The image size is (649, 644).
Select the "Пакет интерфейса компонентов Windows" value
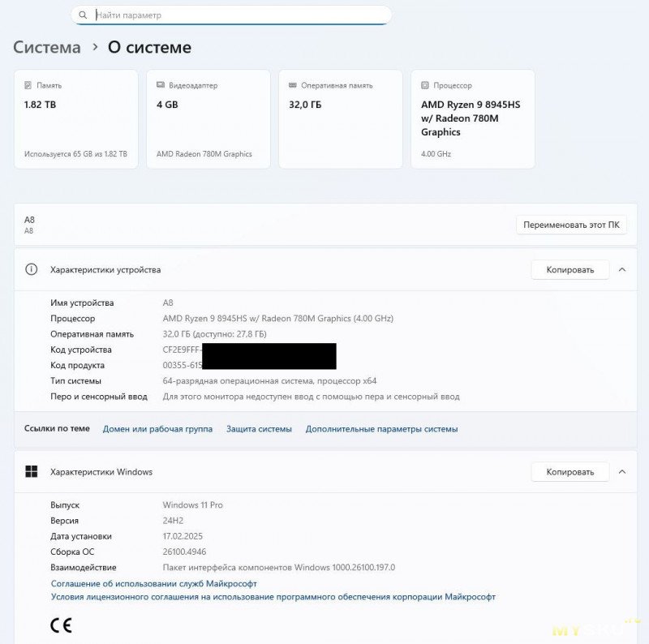click(278, 568)
